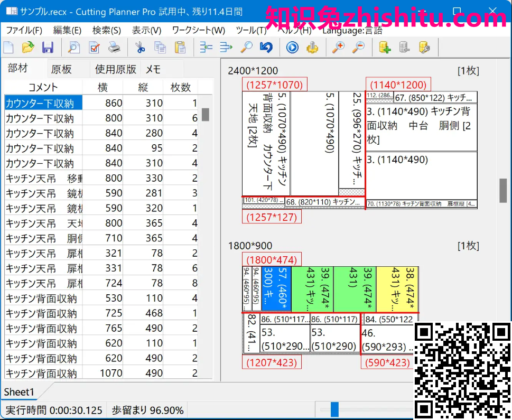Open print preview magnifier-page icon
Viewport: 512px width, 420px height.
click(74, 48)
